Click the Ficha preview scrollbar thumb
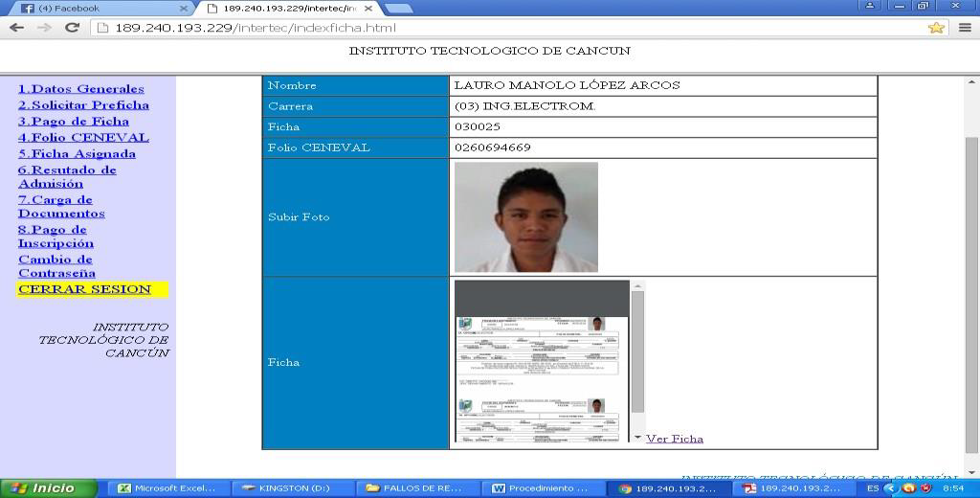This screenshot has width=980, height=498. pos(637,351)
